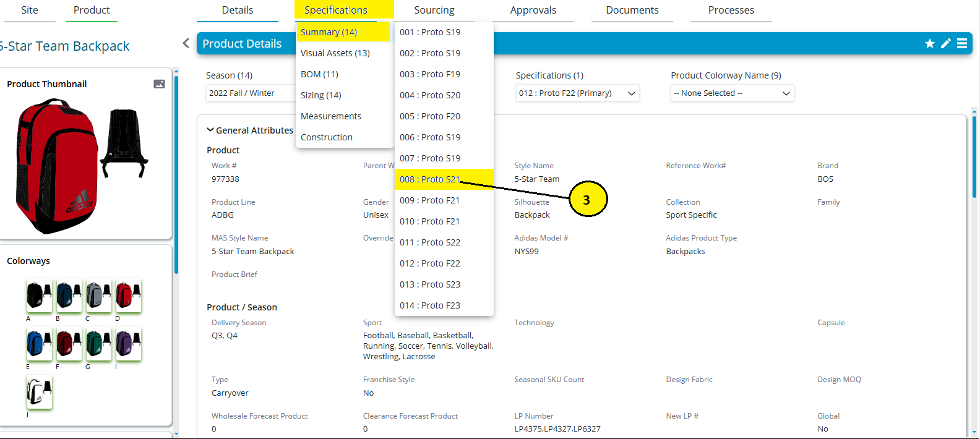Click the Q3, Q4 delivery season value
This screenshot has height=439, width=980.
click(225, 336)
